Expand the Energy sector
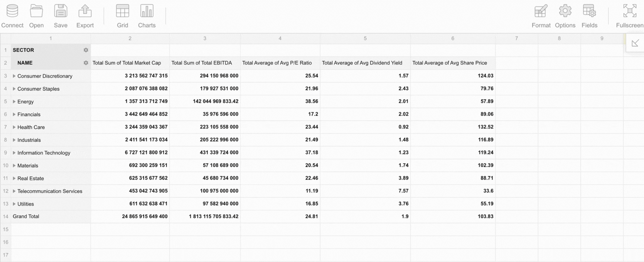 click(14, 102)
